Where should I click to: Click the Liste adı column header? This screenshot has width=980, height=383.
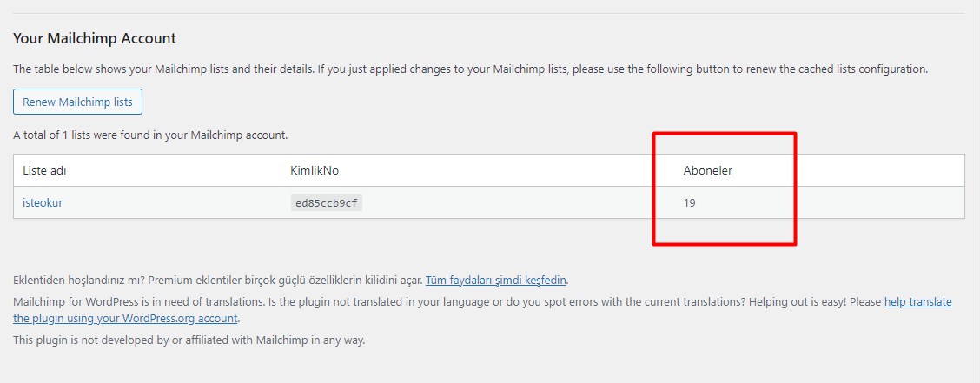pos(44,170)
